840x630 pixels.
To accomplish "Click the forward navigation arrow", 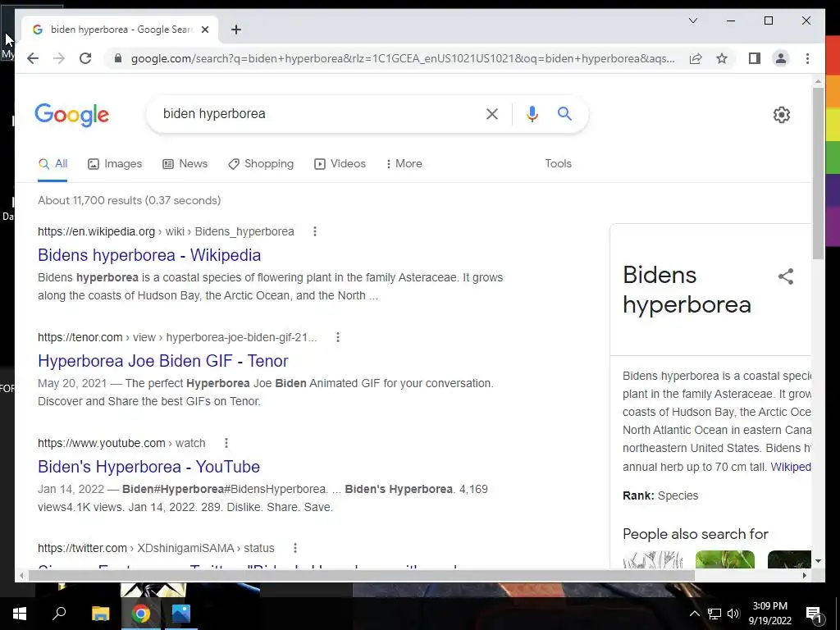I will [59, 58].
